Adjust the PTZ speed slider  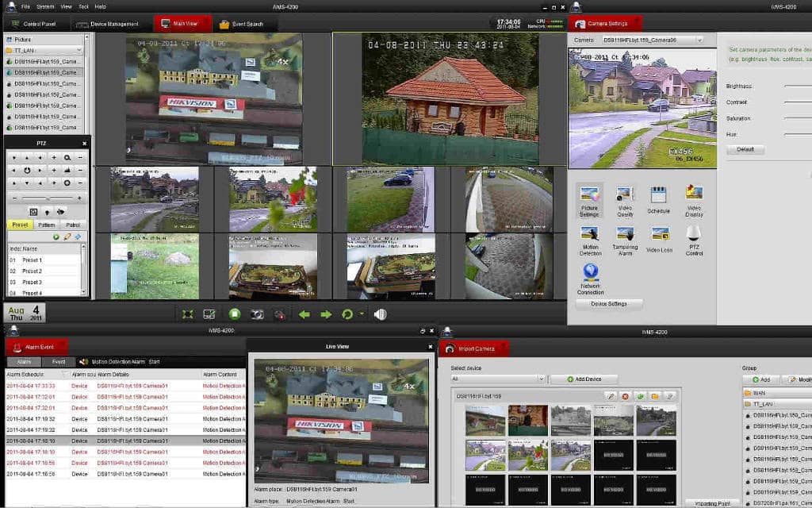tap(48, 198)
